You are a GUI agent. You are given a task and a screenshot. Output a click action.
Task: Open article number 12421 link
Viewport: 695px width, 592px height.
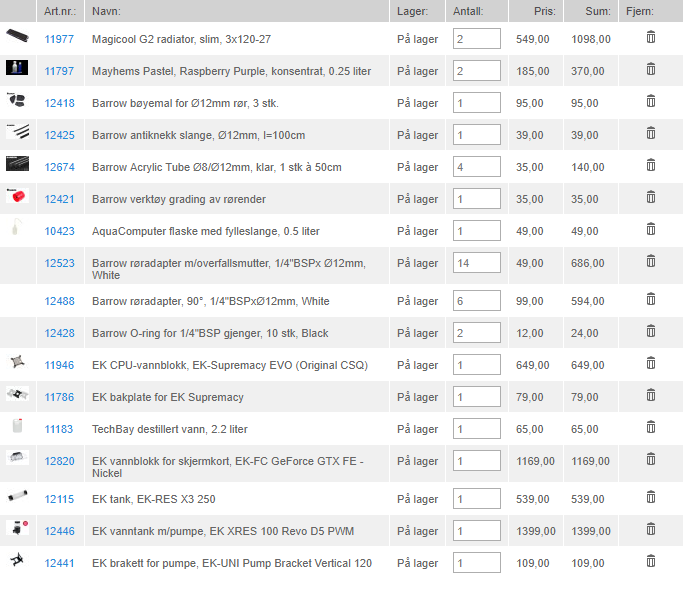[x=59, y=199]
